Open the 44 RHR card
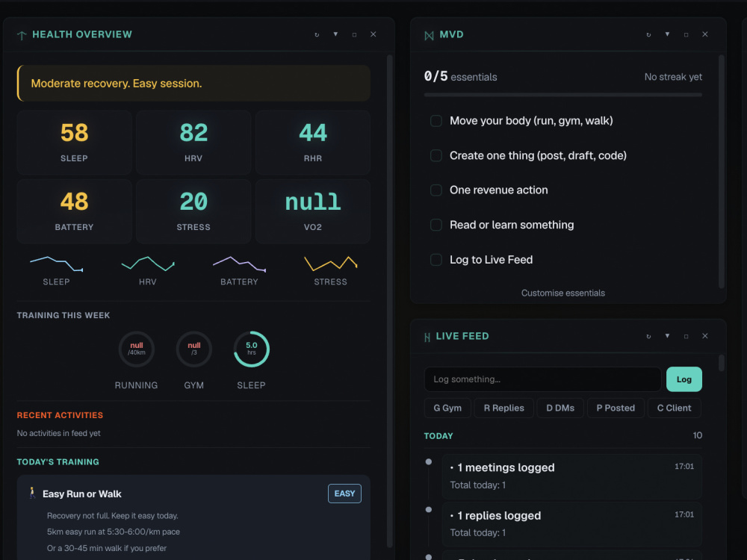 (313, 143)
